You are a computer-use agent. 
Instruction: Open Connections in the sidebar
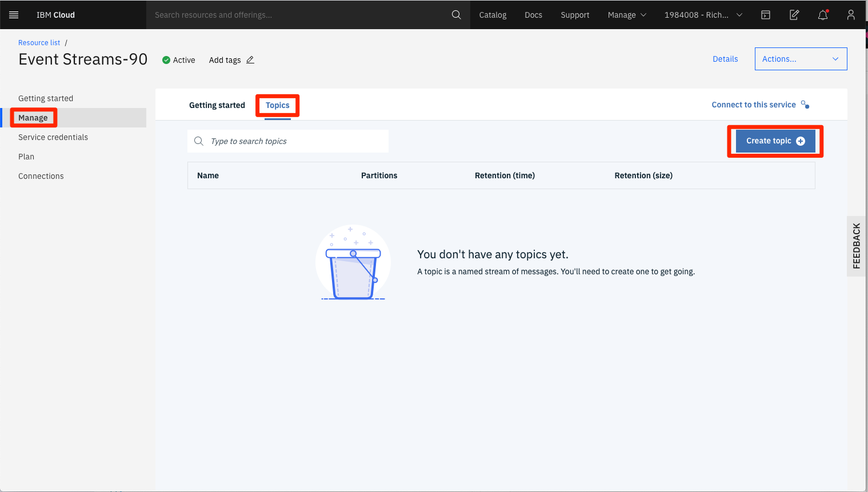(x=41, y=176)
